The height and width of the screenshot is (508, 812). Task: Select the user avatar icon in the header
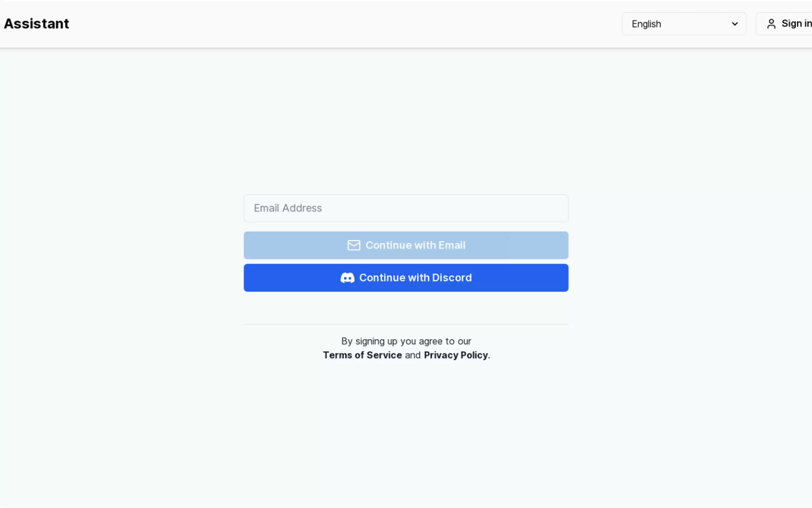pos(771,24)
